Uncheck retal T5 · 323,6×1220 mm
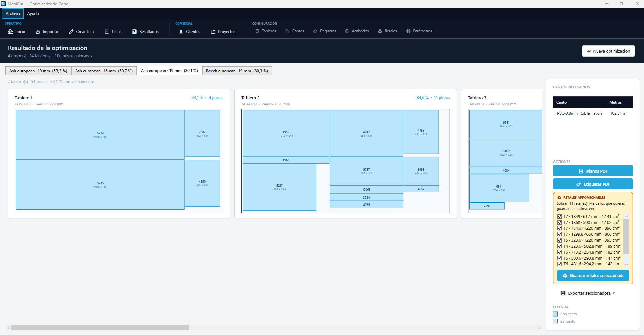The height and width of the screenshot is (335, 644). 559,240
